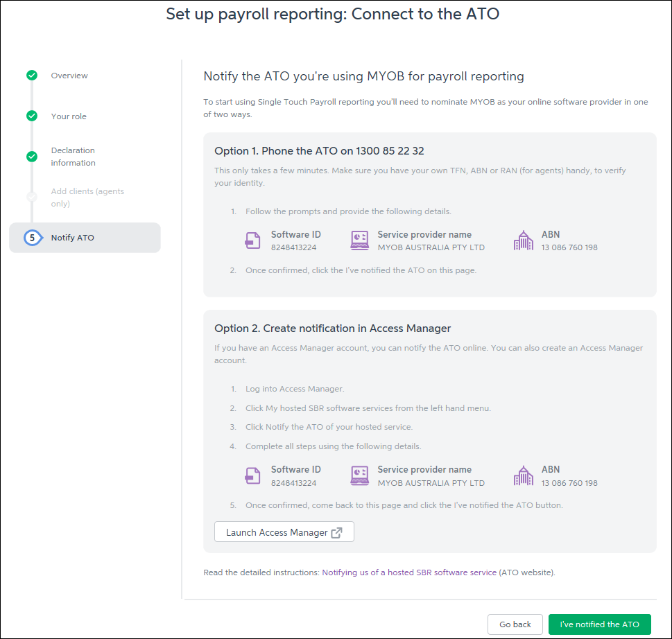Select the Notify ATO step
The height and width of the screenshot is (639, 672).
(x=72, y=238)
